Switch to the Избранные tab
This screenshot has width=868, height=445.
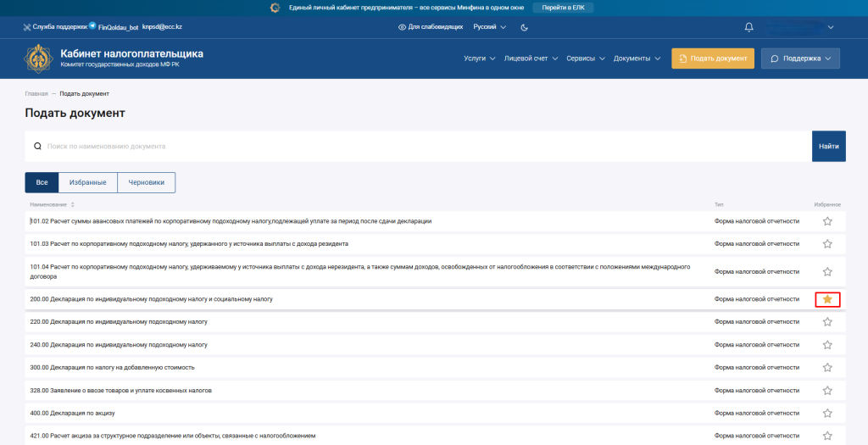[87, 182]
